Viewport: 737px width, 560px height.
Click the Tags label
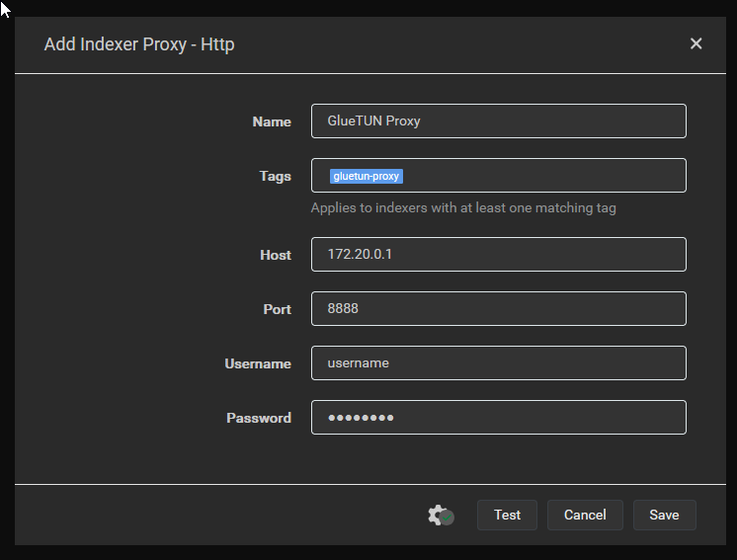tap(275, 176)
